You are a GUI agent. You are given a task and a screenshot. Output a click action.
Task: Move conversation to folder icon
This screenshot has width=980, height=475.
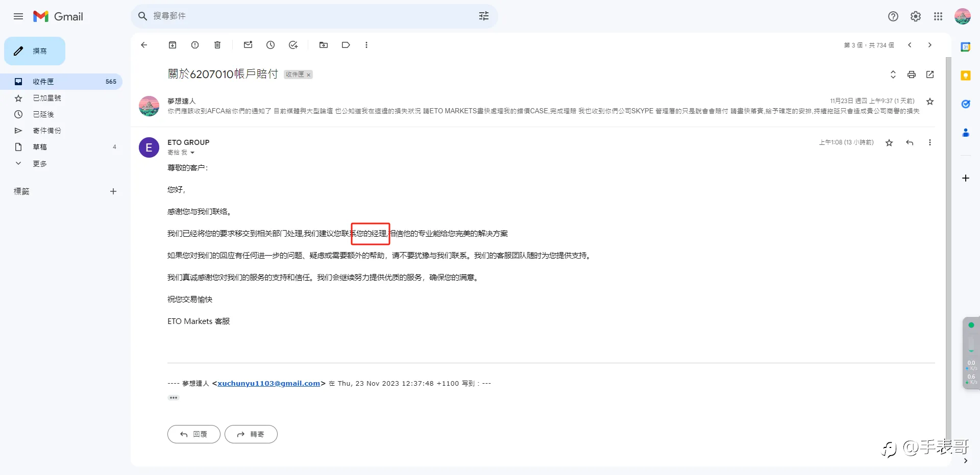tap(324, 45)
